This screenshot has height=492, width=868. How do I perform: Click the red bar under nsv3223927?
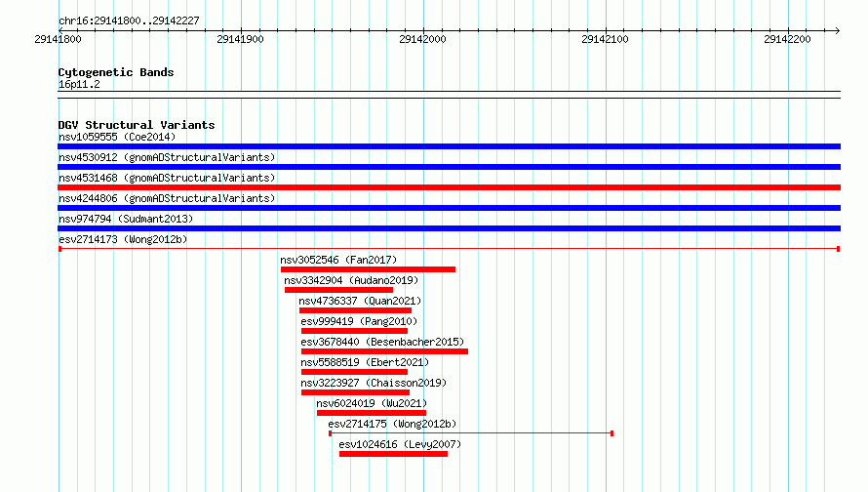[355, 392]
